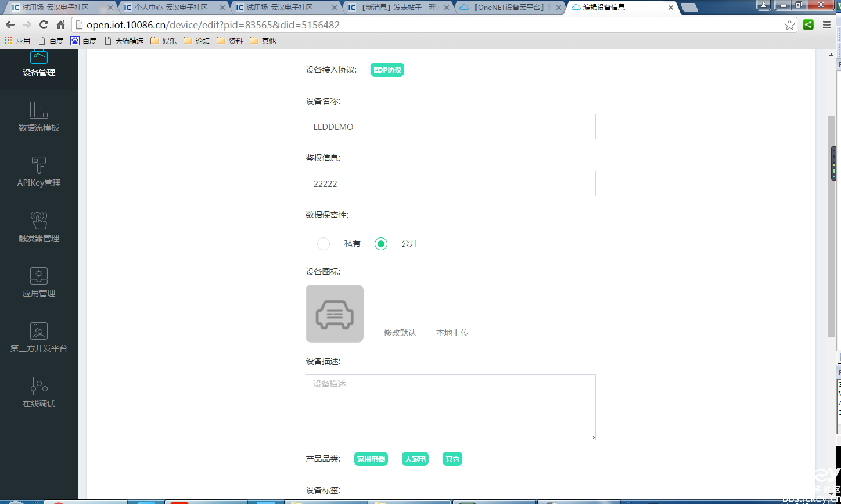Open the 论坛 bookmark folder
This screenshot has height=504, width=841.
[196, 41]
